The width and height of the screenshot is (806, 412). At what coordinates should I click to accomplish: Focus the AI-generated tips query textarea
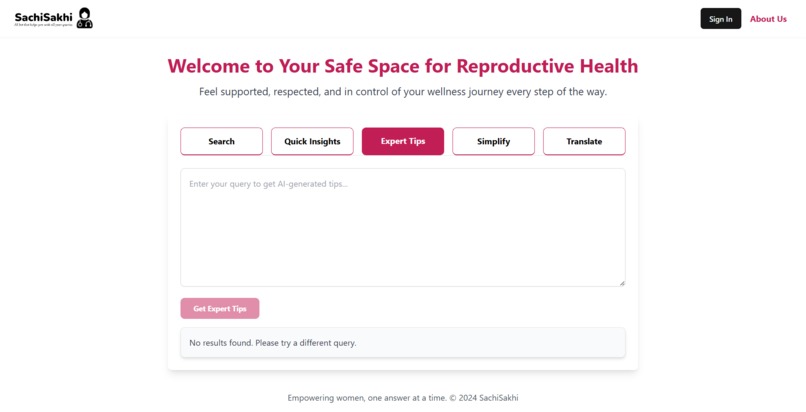pos(403,228)
